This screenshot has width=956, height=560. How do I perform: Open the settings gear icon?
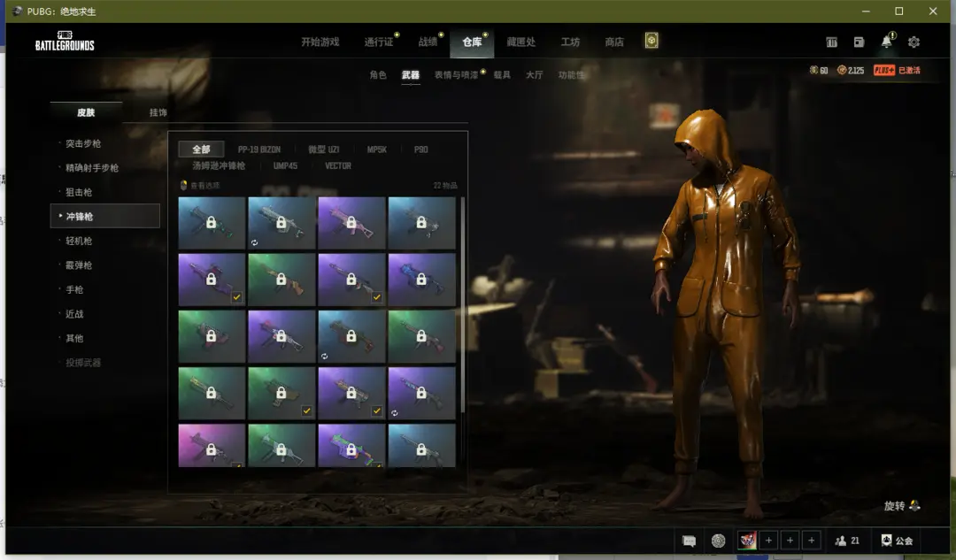[914, 42]
